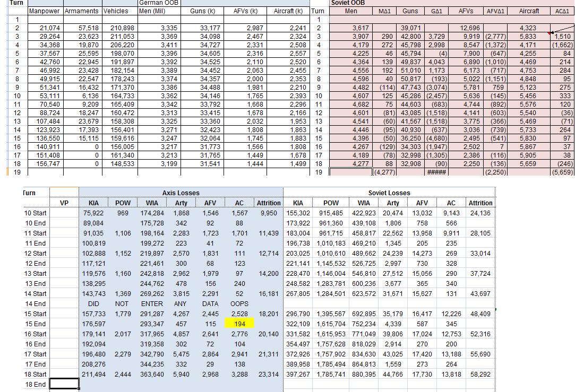Click the ACΔ1 column header

[x=562, y=11]
